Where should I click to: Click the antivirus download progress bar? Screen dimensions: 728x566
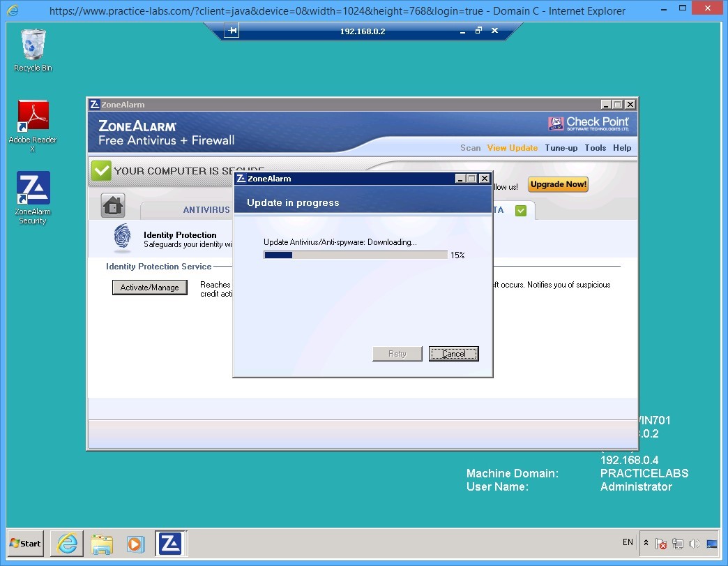[356, 255]
